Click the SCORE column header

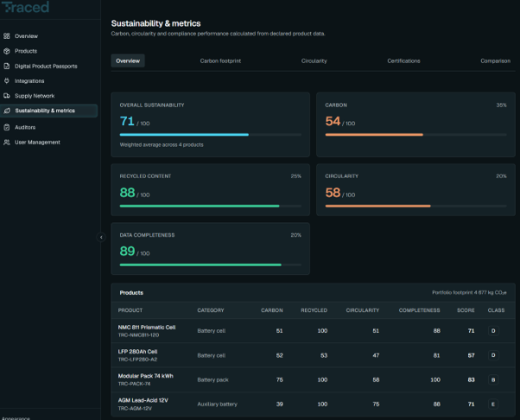point(466,310)
